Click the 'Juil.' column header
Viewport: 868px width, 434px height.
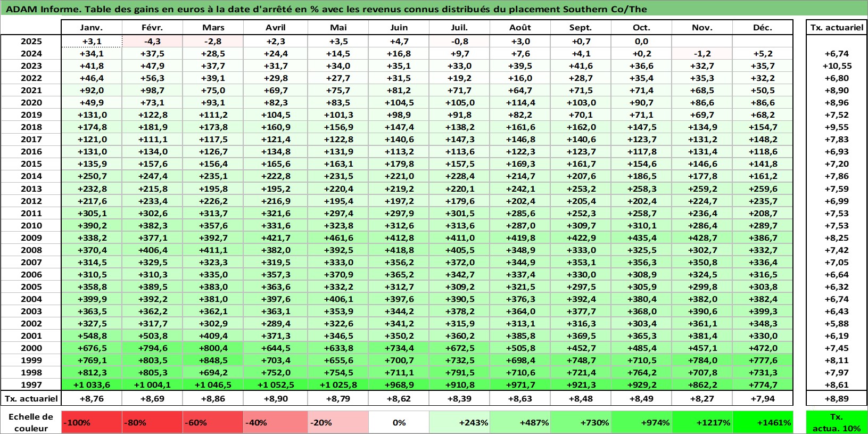[x=459, y=28]
